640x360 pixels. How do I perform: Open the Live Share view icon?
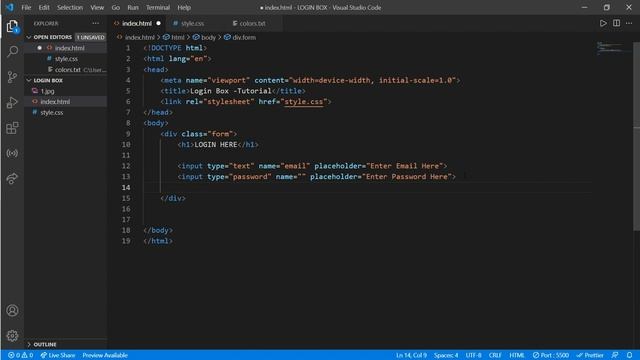click(12, 178)
